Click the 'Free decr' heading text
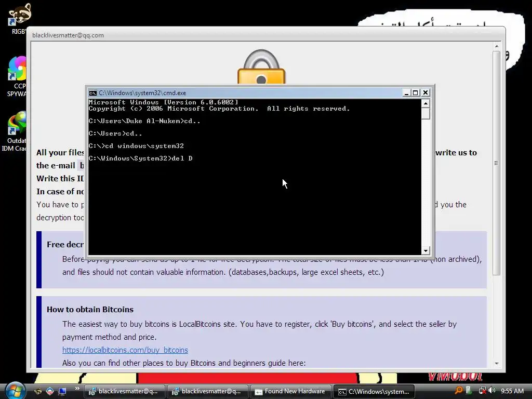This screenshot has height=399, width=532. click(x=65, y=245)
